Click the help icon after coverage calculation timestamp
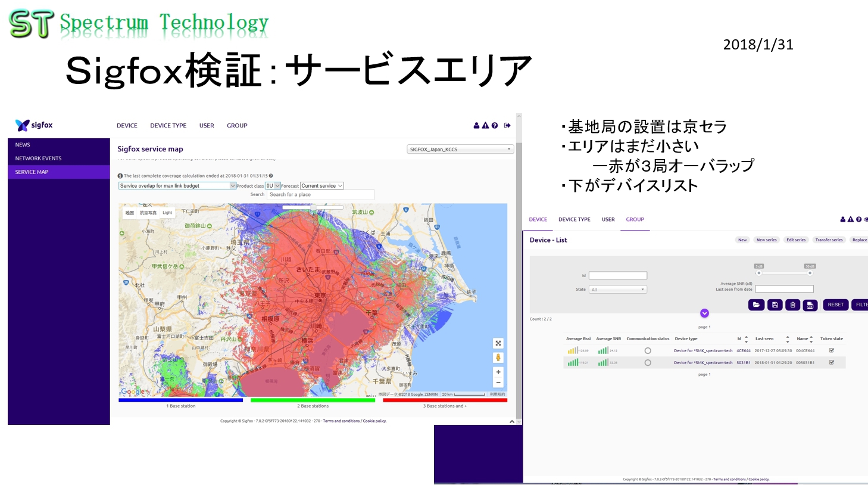Image resolution: width=868 pixels, height=488 pixels. click(x=271, y=176)
